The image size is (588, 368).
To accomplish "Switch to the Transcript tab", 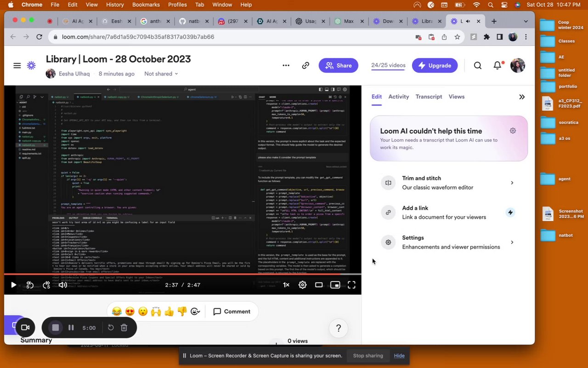I will 429,97.
